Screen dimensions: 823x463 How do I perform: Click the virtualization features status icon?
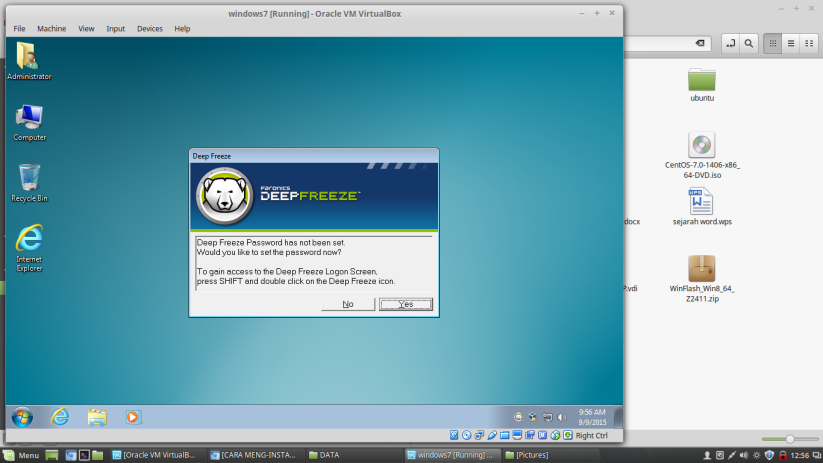[x=542, y=435]
